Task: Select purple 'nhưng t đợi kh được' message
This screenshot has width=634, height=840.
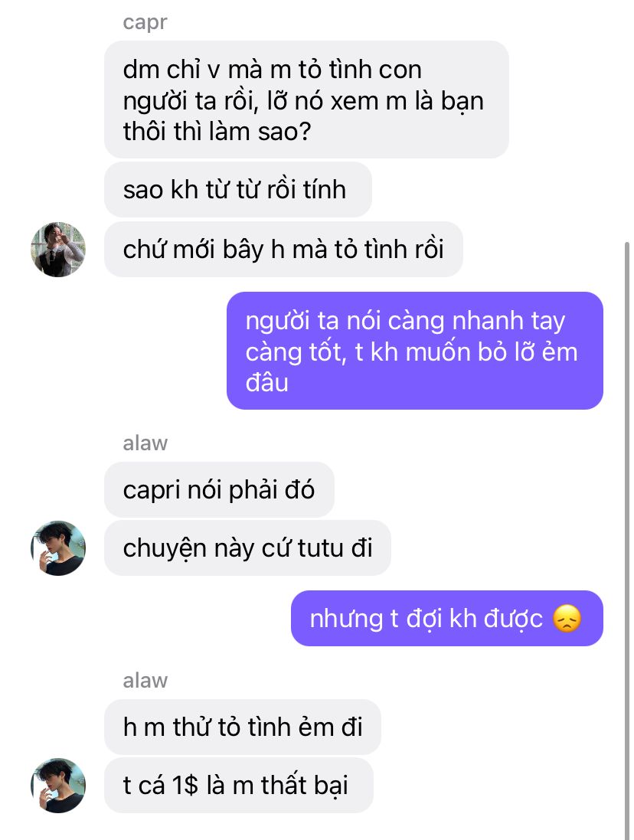Action: point(446,618)
